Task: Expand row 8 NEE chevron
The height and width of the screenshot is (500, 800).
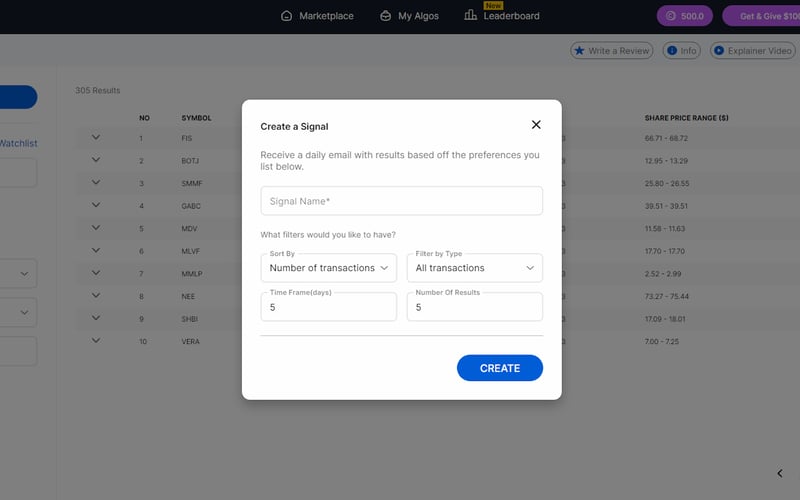Action: pyautogui.click(x=96, y=295)
